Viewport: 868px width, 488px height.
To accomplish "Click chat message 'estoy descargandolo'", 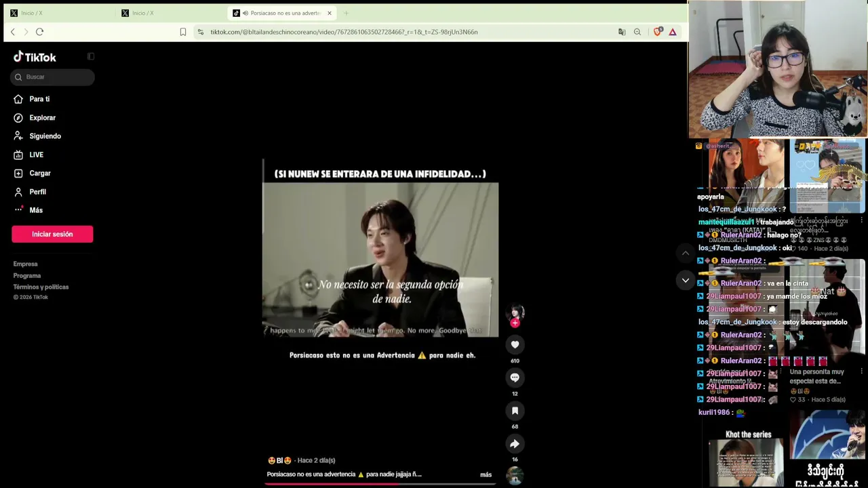I will tap(815, 323).
